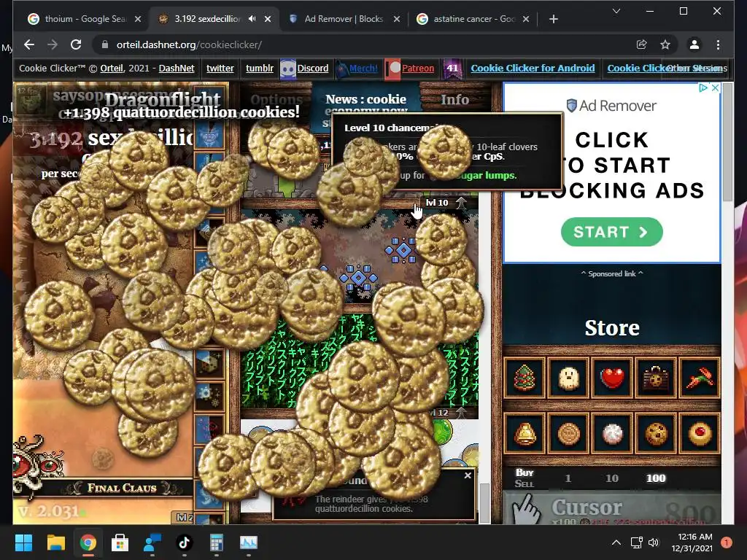
Task: Buy the plain round biscuit upgrade
Action: pyautogui.click(x=568, y=433)
